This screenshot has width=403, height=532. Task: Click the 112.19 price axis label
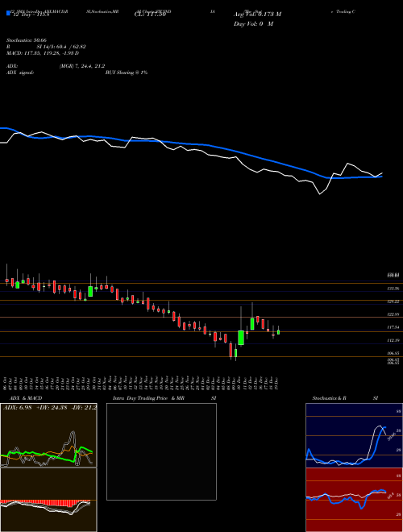click(x=393, y=340)
